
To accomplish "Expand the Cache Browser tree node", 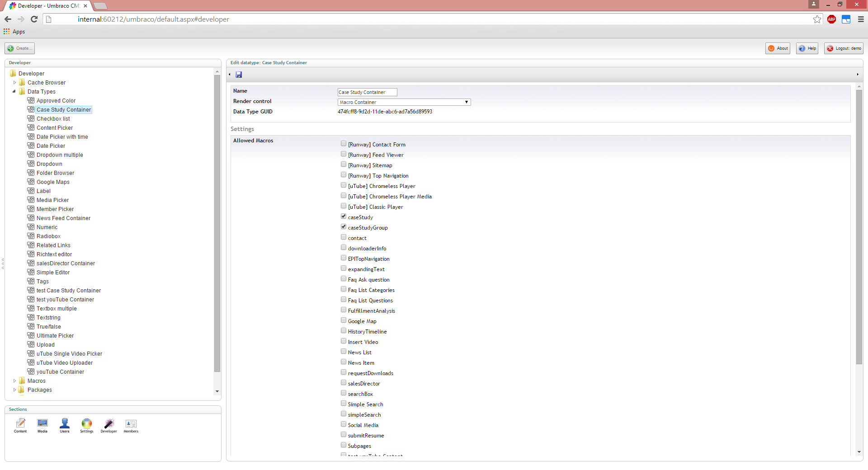I will coord(14,82).
